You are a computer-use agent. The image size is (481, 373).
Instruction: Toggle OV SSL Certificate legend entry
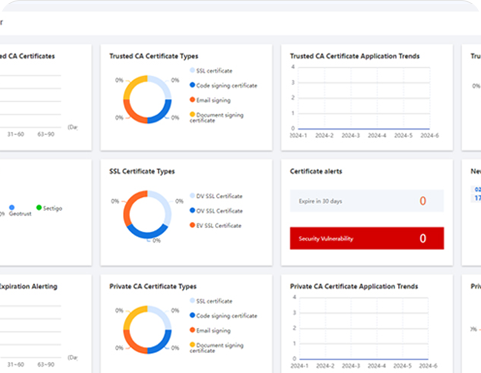216,211
